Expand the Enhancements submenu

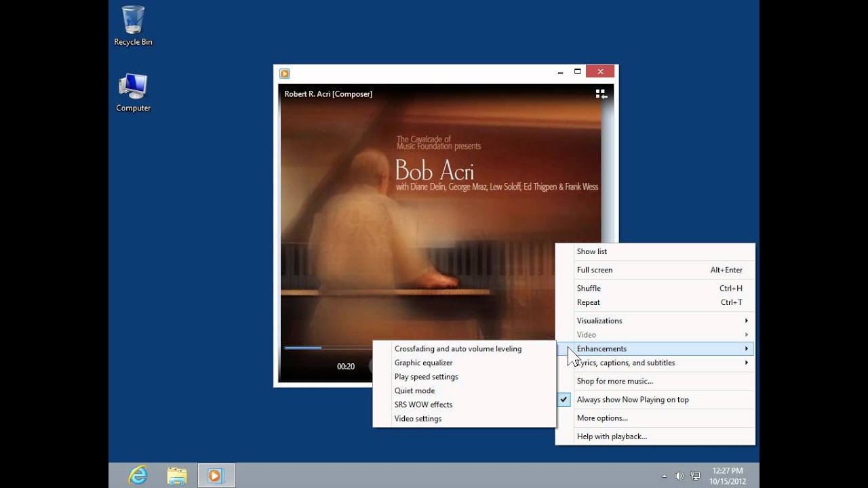point(655,348)
